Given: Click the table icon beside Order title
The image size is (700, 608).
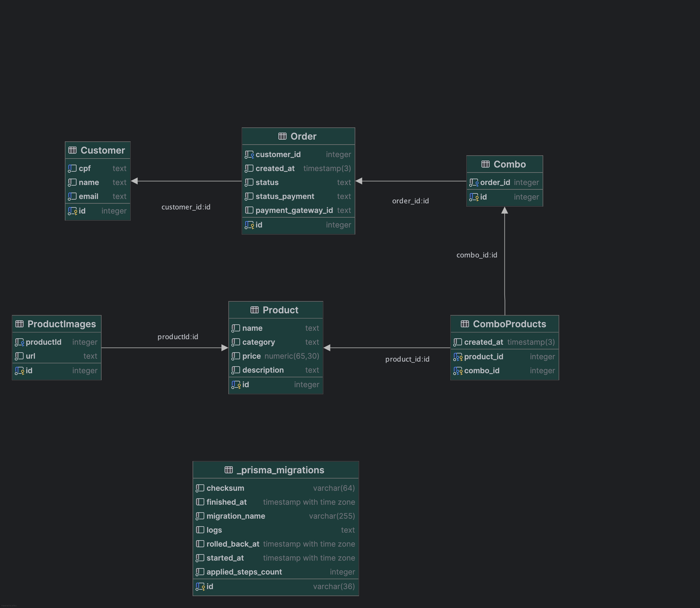Looking at the screenshot, I should 282,136.
